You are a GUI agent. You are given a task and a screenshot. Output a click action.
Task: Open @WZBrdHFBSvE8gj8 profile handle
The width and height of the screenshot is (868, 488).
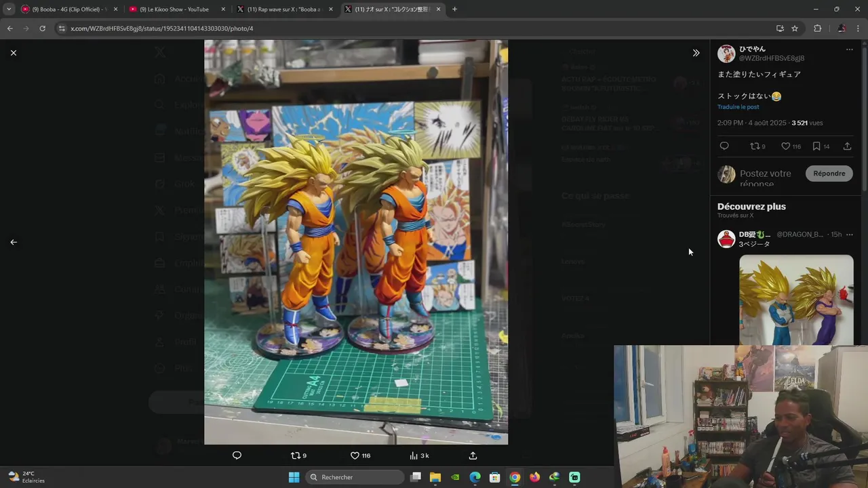click(x=771, y=58)
